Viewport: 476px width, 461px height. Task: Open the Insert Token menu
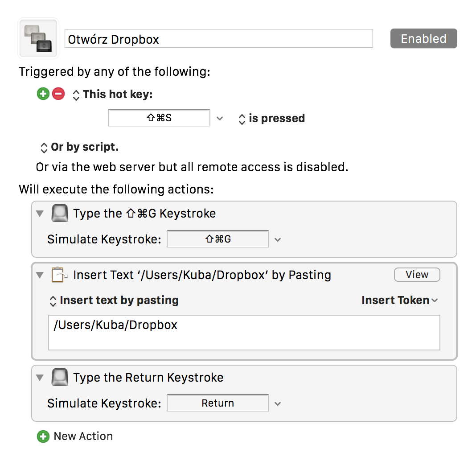399,300
